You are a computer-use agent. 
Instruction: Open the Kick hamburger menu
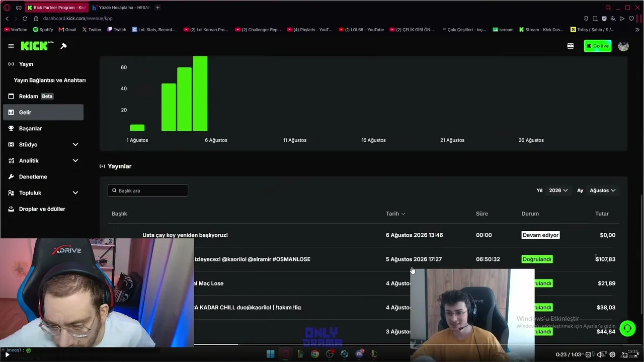coord(11,46)
